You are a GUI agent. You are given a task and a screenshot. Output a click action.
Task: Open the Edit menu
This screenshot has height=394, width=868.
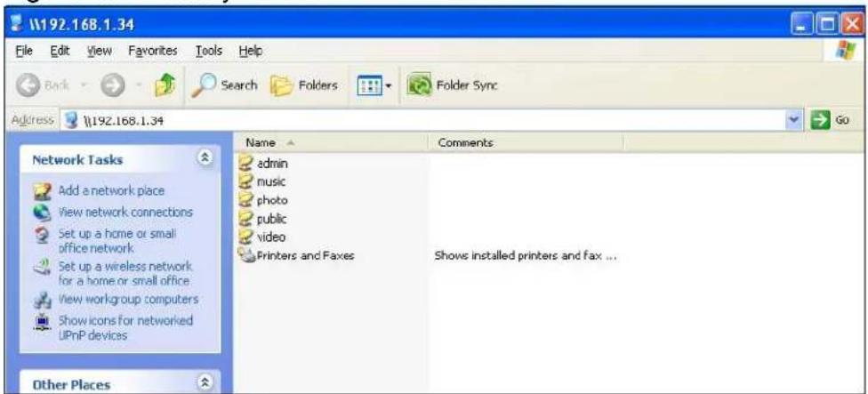point(58,51)
